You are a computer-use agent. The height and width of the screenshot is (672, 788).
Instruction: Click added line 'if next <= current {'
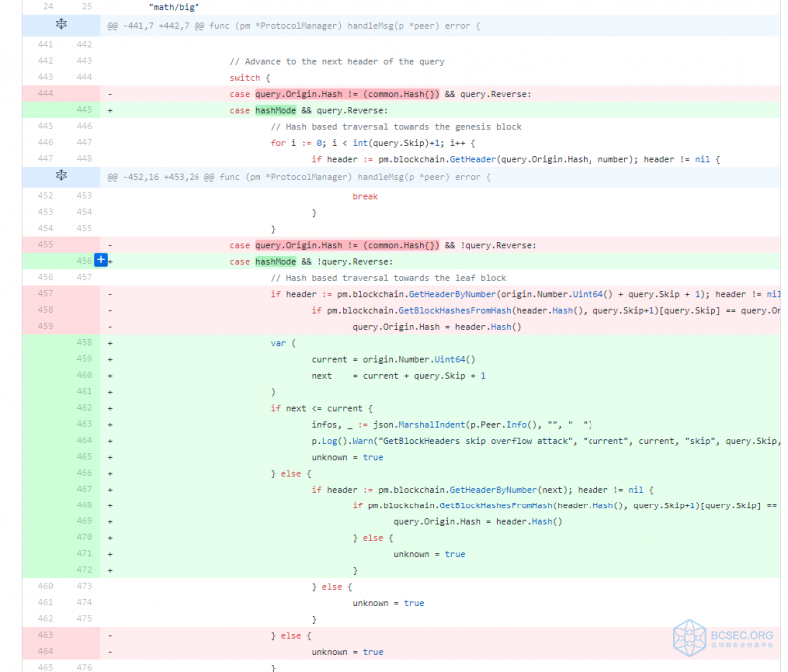click(321, 409)
